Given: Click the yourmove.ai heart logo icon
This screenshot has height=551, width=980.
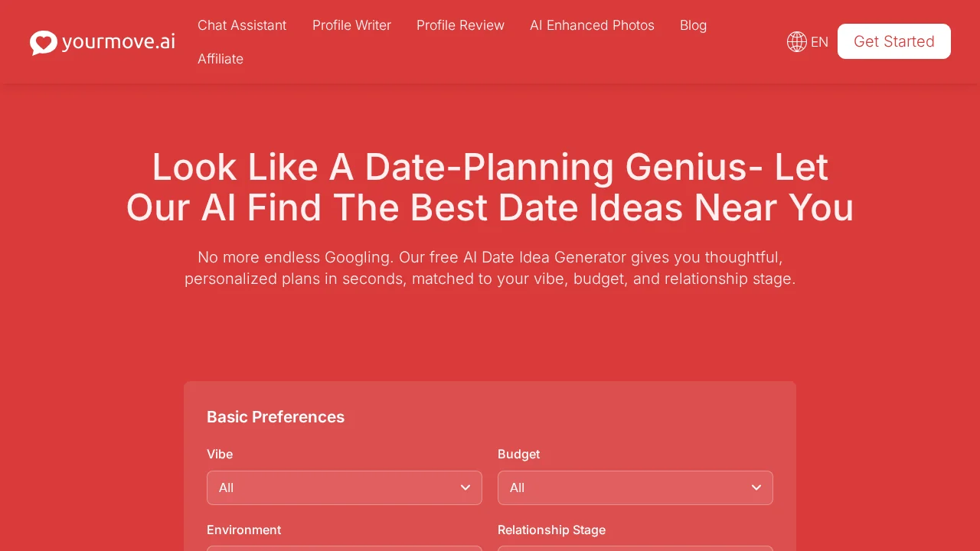Looking at the screenshot, I should [44, 42].
